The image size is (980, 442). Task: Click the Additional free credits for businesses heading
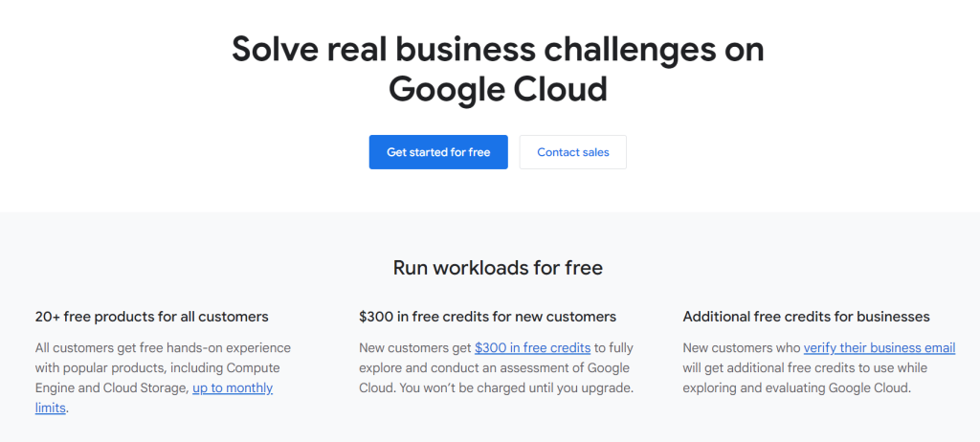806,316
